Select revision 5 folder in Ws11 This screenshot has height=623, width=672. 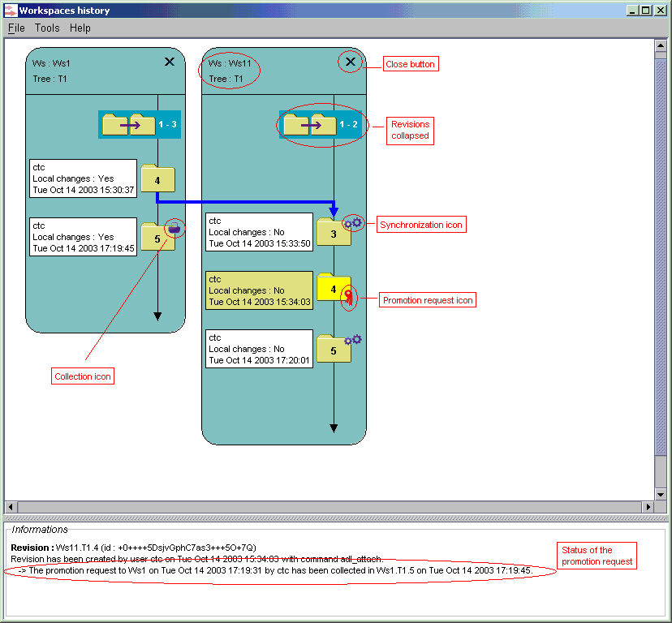click(334, 349)
